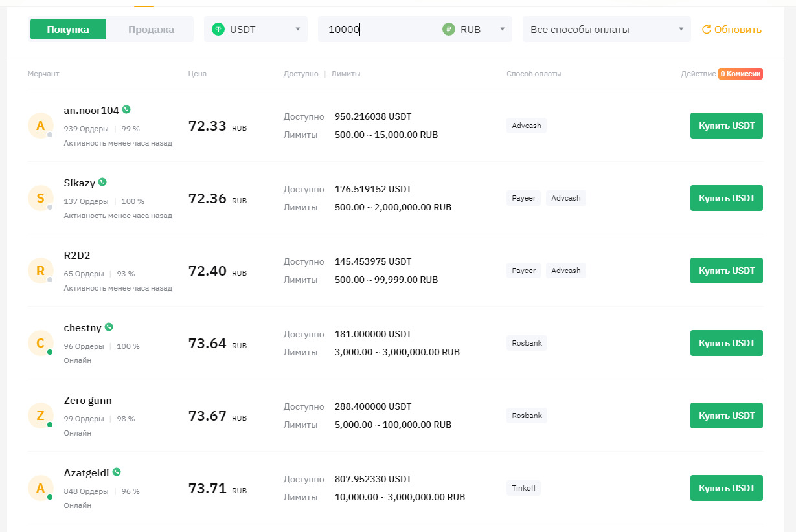Screen dimensions: 796x532
Task: Click the amount input field showing 10000
Action: [x=382, y=29]
